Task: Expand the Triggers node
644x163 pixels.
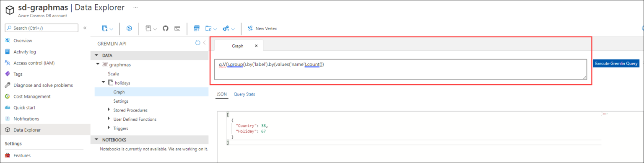Action: [x=109, y=128]
